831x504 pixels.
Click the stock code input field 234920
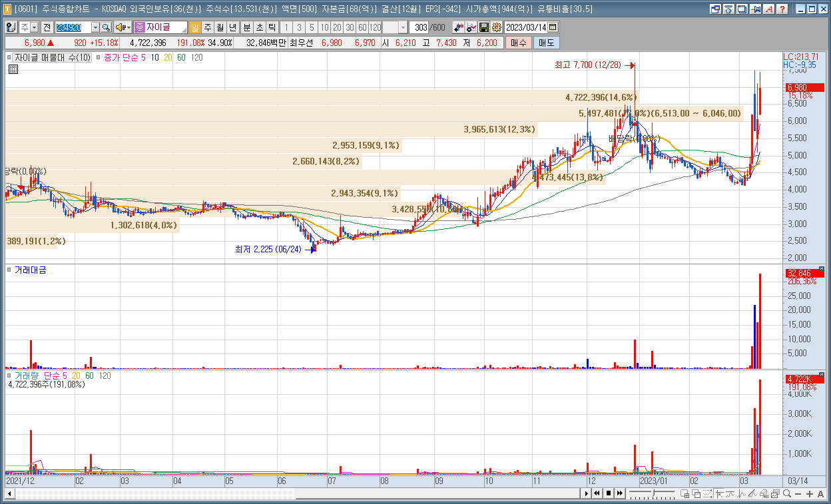point(73,27)
